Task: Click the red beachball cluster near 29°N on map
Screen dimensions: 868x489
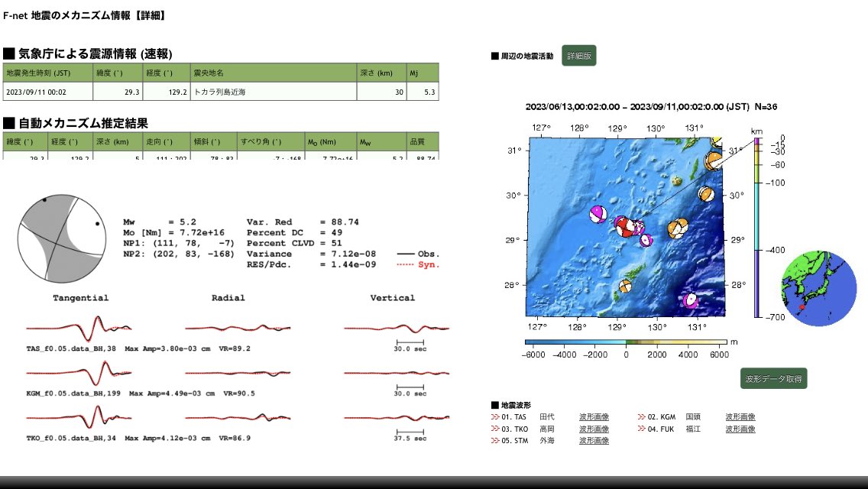Action: pos(624,226)
